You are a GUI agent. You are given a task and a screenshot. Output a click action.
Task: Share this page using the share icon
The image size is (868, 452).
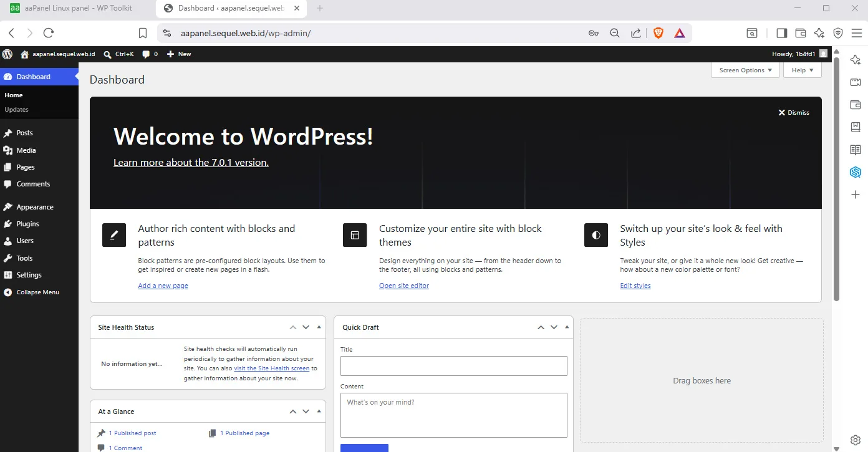pos(636,33)
